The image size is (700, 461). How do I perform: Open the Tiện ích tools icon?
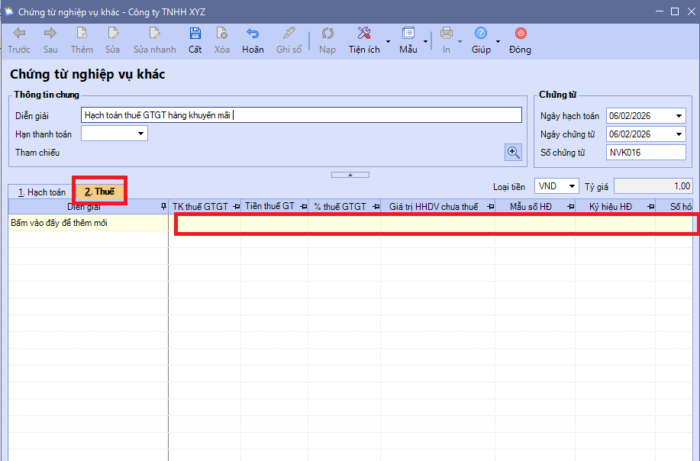[364, 34]
